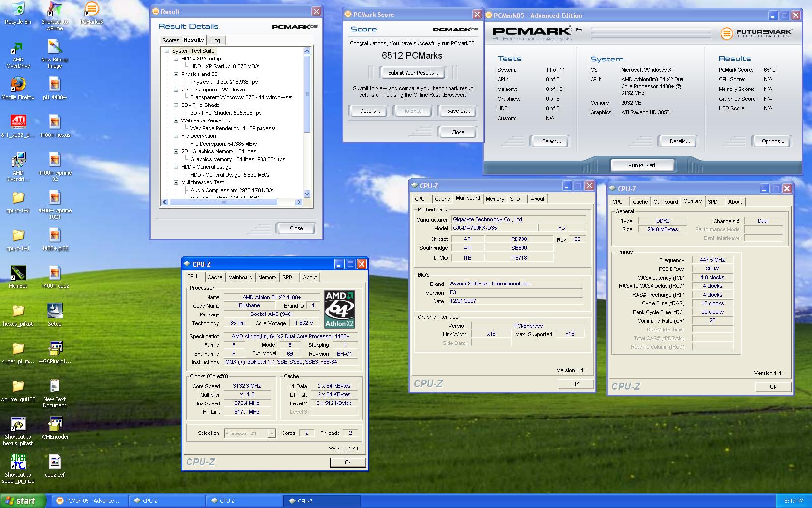Select the 'File Decryption: 54.385 MB/s' result row
812x508 pixels.
click(223, 144)
